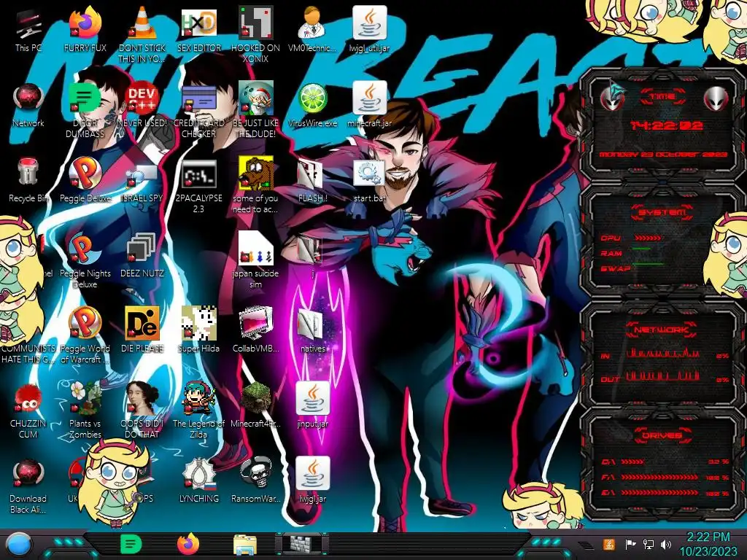The image size is (747, 560).
Task: Open the HxD SEX EDITOR shortcut
Action: (x=199, y=29)
